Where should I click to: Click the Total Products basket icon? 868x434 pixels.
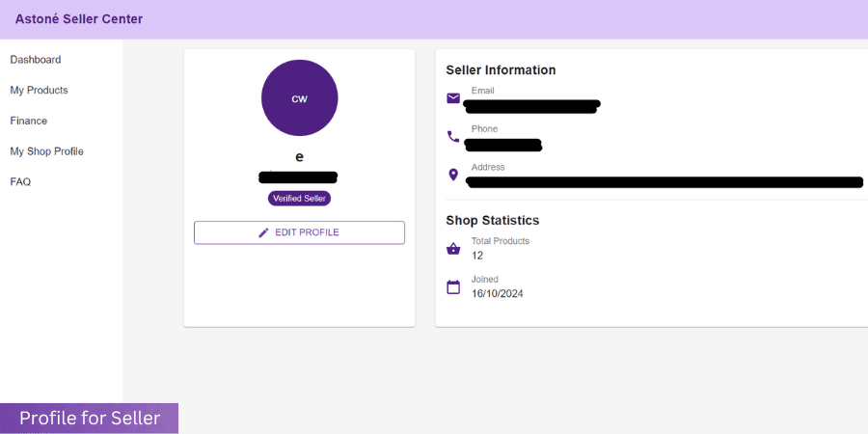tap(453, 249)
